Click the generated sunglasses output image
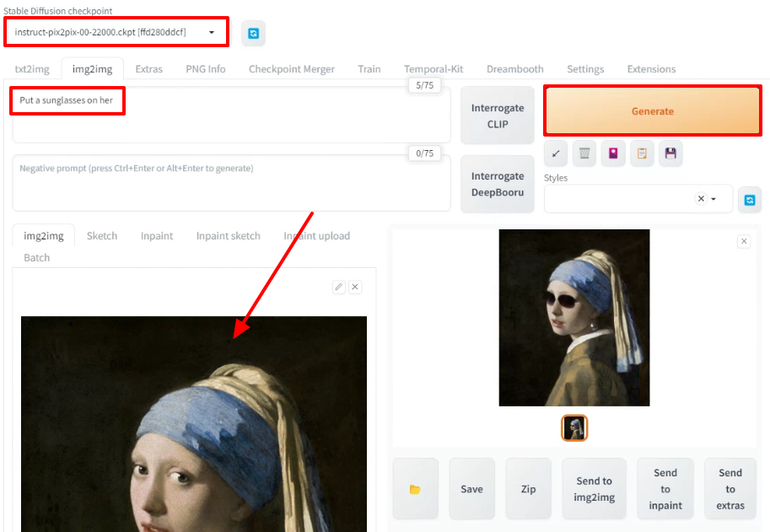 pos(574,318)
